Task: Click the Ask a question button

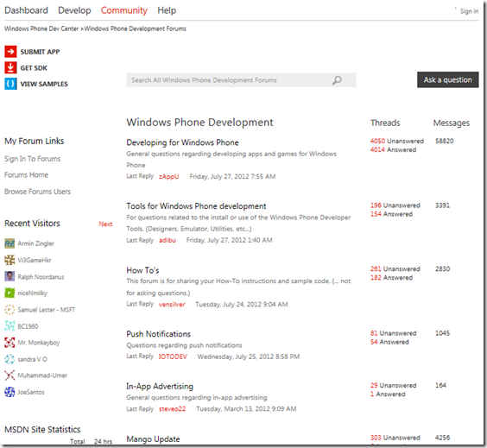Action: point(447,79)
